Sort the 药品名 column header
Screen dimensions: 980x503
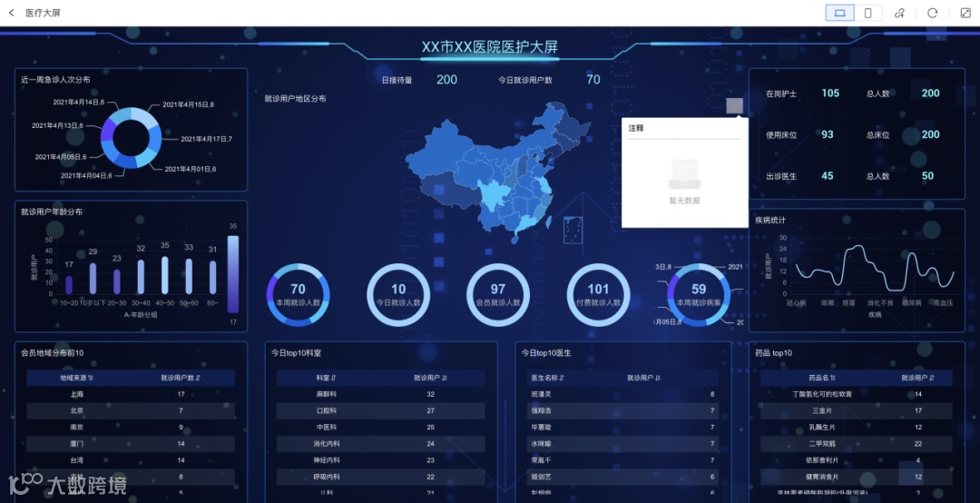pos(833,378)
